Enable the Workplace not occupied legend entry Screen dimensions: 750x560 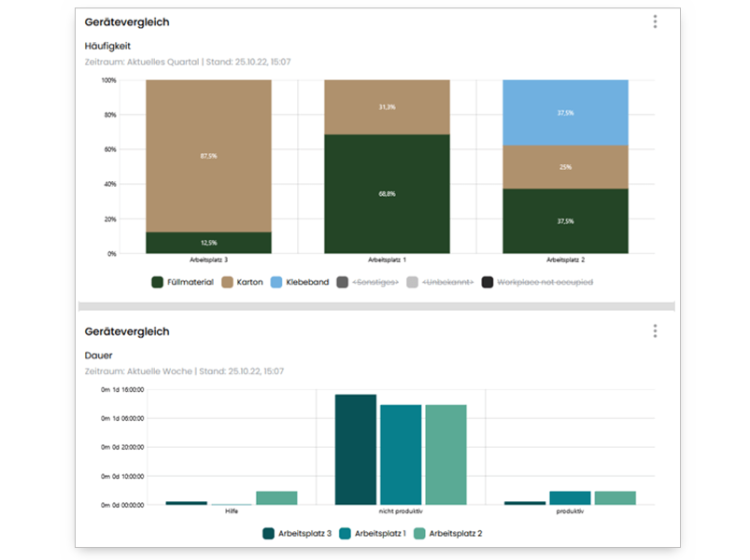(537, 281)
